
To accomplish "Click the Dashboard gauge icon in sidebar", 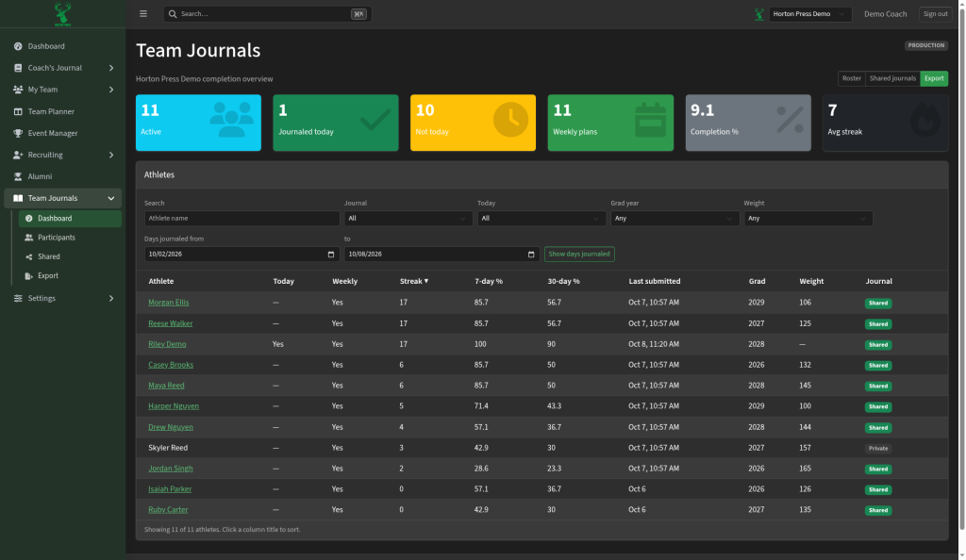I will pos(18,46).
